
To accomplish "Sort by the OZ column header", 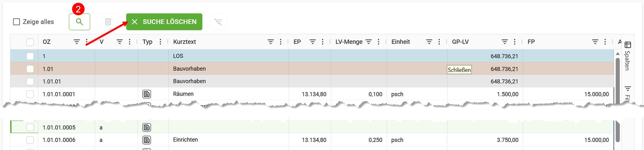I will coord(47,42).
